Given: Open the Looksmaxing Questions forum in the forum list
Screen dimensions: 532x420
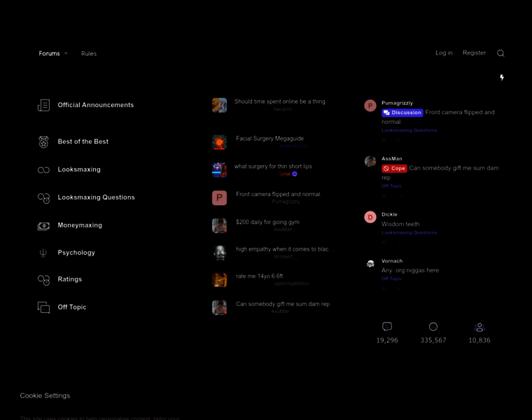Looking at the screenshot, I should 97,197.
